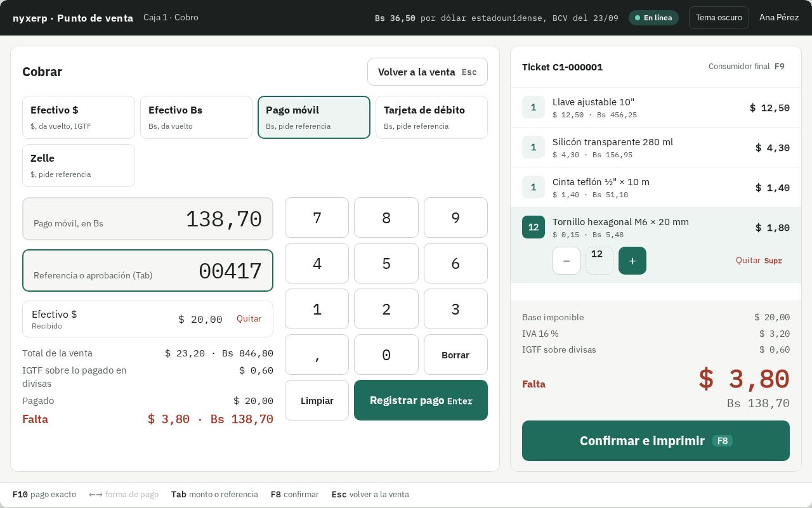Open Ana Pérez user menu
812x508 pixels.
coord(779,18)
